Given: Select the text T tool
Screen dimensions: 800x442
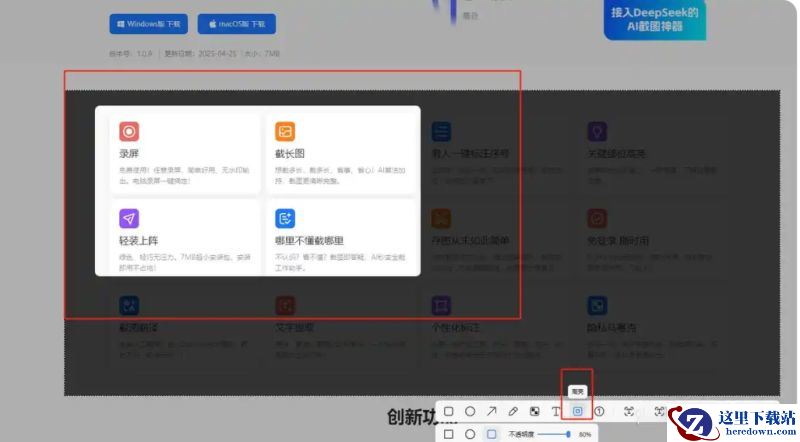Looking at the screenshot, I should tap(556, 411).
